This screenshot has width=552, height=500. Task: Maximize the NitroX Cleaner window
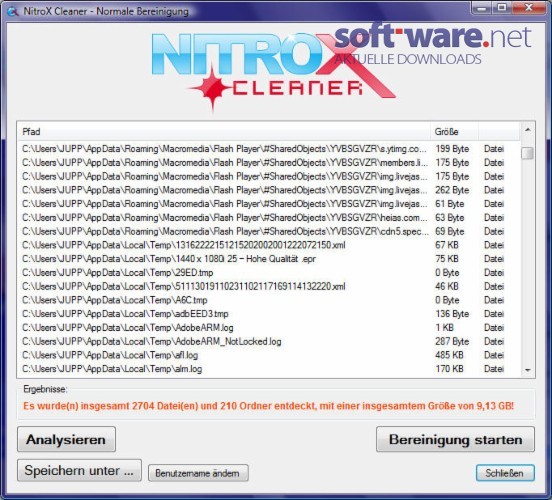pyautogui.click(x=502, y=8)
